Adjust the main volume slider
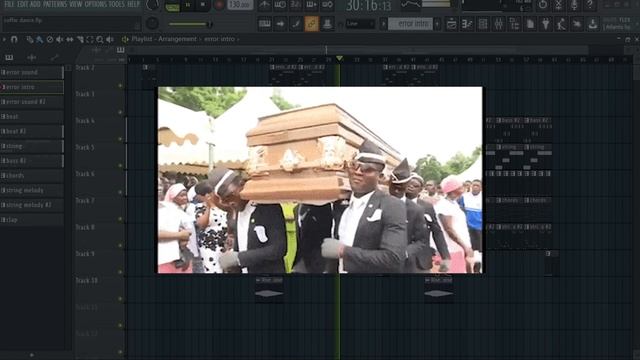640x360 pixels. point(190,24)
